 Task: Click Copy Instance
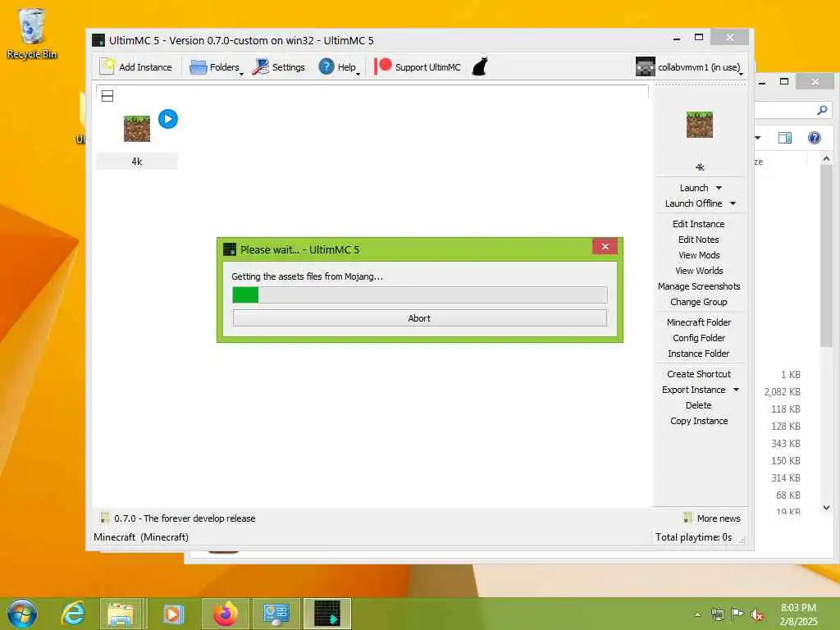point(699,421)
